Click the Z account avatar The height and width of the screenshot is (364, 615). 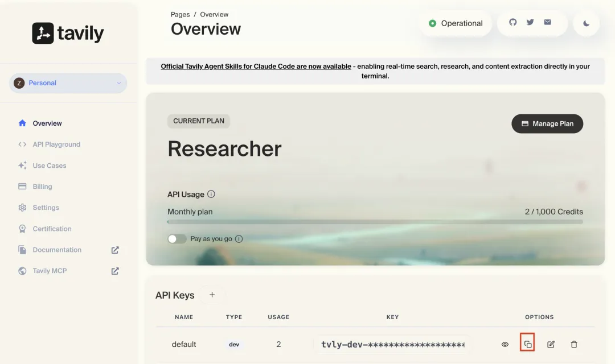coord(19,83)
